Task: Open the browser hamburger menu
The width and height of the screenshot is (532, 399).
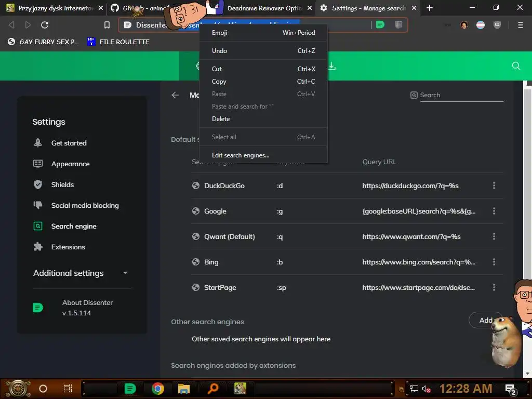Action: coord(520,25)
